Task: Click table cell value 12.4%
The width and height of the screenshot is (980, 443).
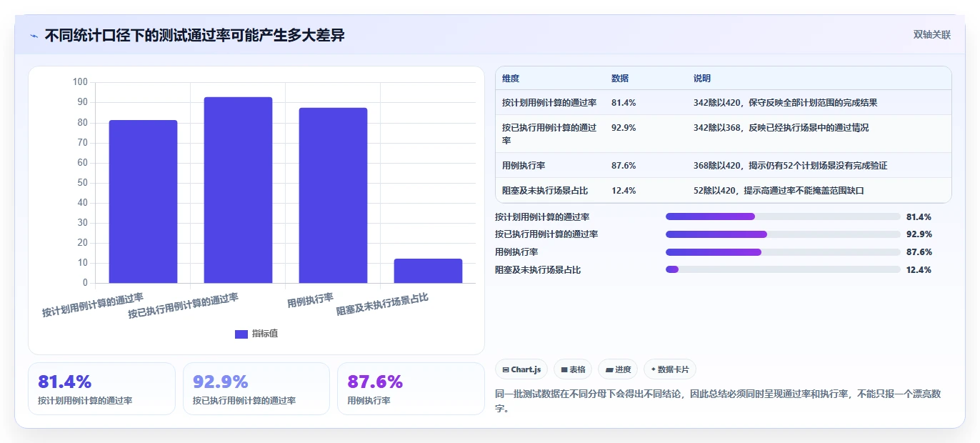Action: pos(624,191)
